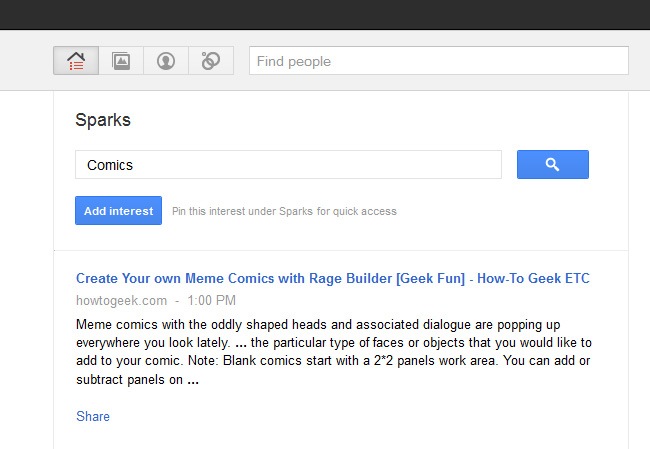
Task: Click the trailing ellipsis ending the snippet
Action: point(193,380)
